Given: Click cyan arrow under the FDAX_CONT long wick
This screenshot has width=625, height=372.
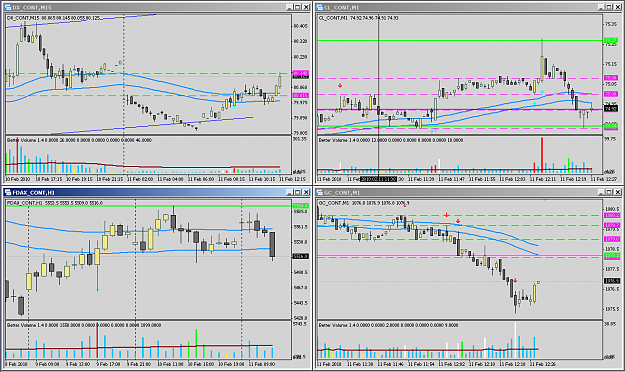Looking at the screenshot, I should click(97, 290).
